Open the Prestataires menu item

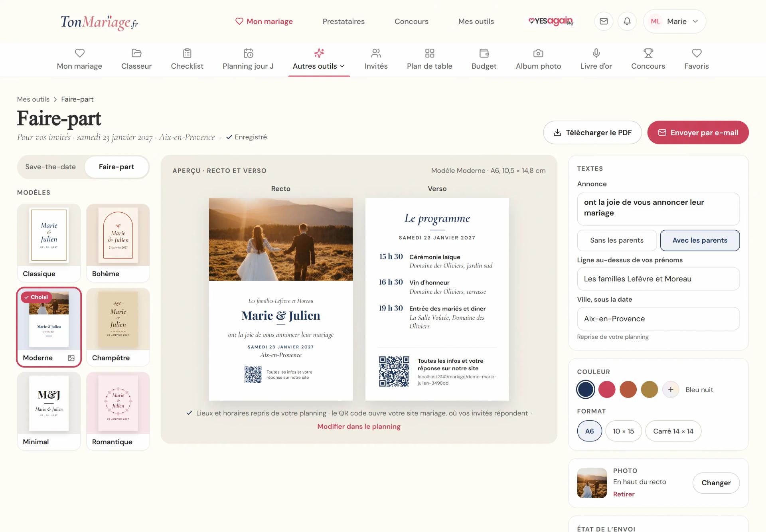pyautogui.click(x=344, y=21)
